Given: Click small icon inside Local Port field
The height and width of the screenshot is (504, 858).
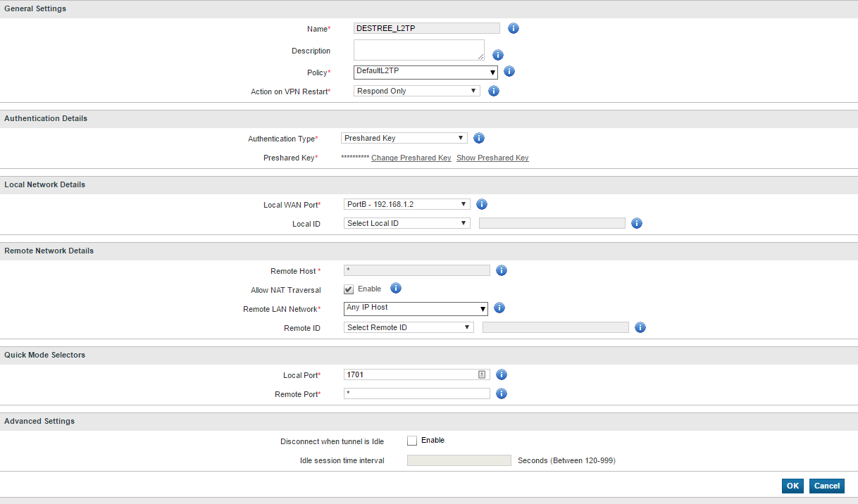Looking at the screenshot, I should (483, 374).
